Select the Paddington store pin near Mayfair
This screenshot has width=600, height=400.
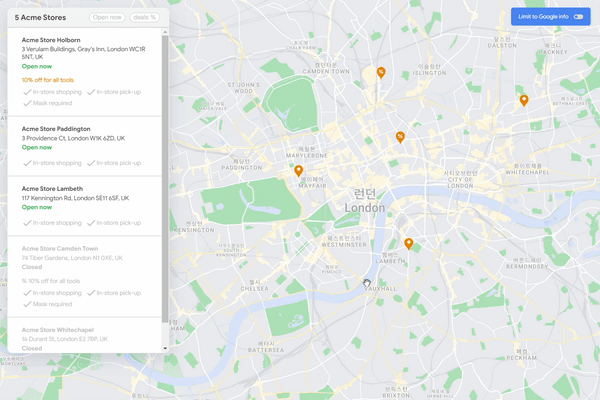[x=298, y=171]
